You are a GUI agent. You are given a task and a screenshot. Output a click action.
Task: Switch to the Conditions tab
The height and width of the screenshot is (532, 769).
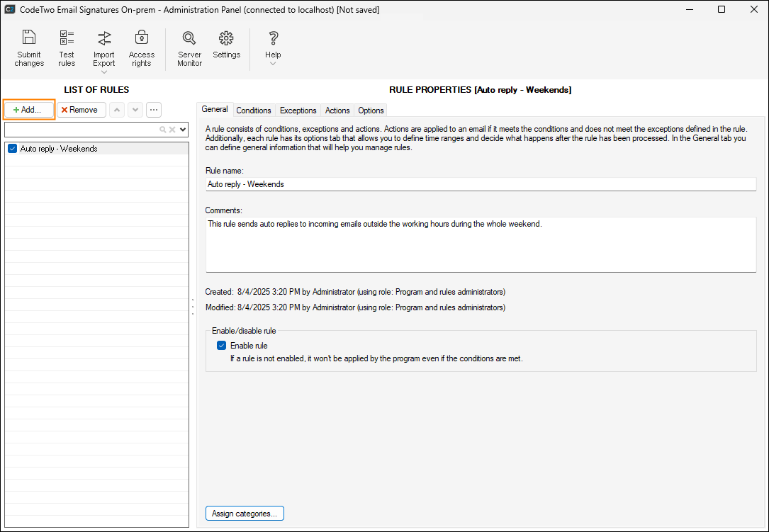pos(254,111)
